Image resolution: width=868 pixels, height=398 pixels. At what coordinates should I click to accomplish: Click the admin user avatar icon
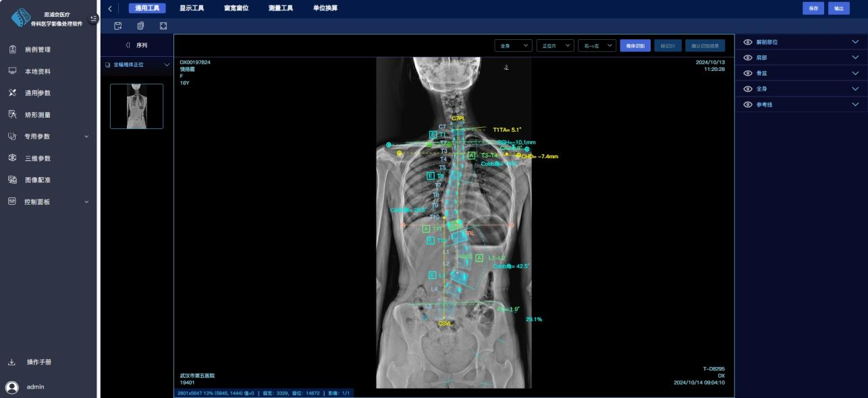(x=12, y=387)
